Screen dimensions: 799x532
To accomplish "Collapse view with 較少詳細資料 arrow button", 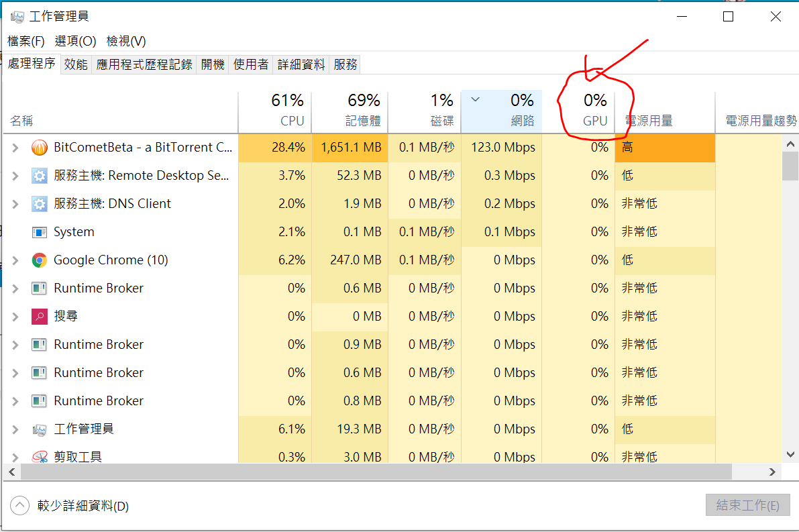I will tap(20, 506).
